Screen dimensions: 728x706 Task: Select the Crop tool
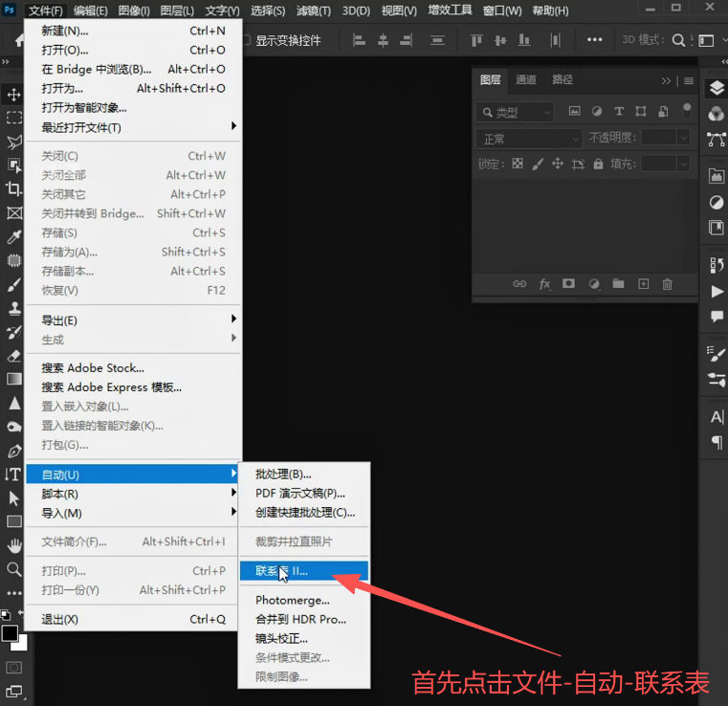click(14, 188)
